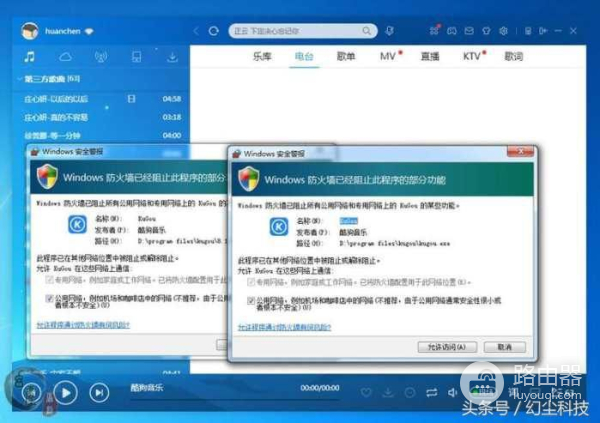Viewport: 600px width, 423px height.
Task: Click the microphone icon beside the search bar
Action: (x=390, y=31)
